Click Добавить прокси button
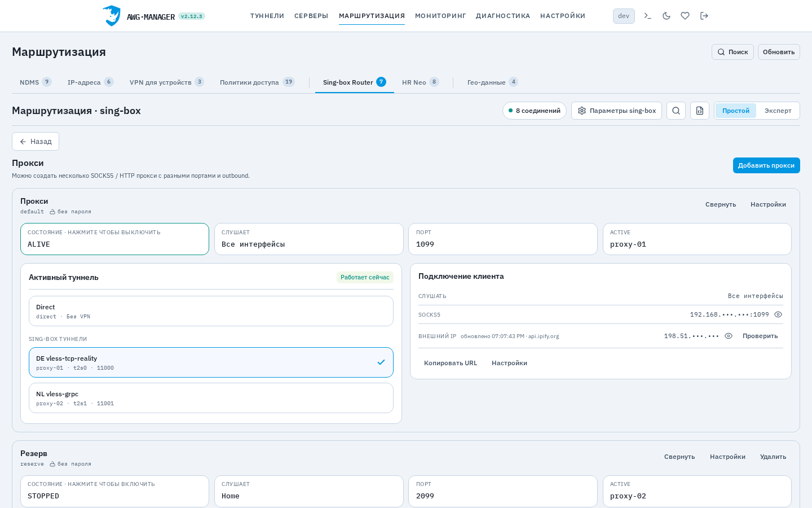 [x=766, y=165]
